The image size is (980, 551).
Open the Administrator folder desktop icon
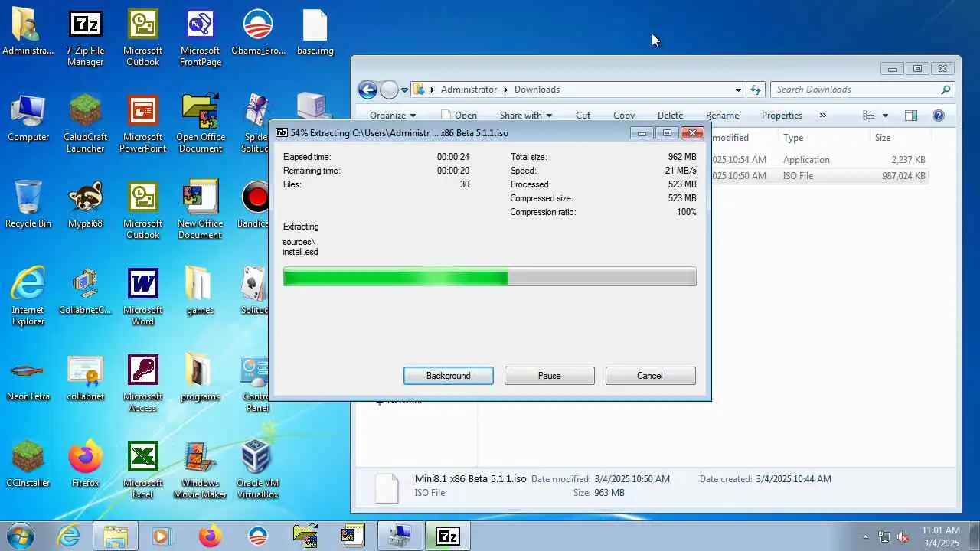[x=28, y=32]
